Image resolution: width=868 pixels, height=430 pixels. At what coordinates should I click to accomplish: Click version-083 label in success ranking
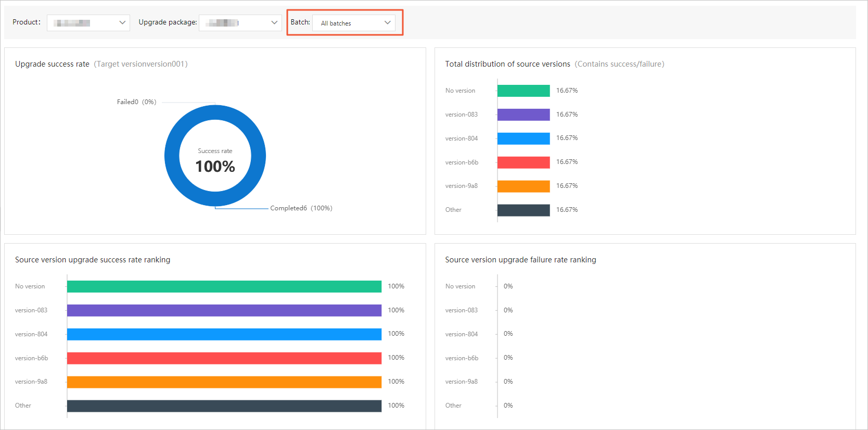(x=31, y=310)
